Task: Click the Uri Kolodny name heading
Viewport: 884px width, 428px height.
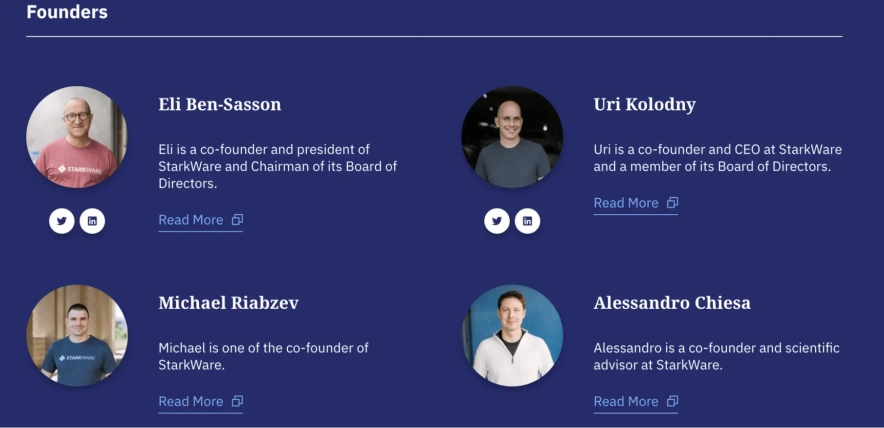Action: [x=644, y=104]
